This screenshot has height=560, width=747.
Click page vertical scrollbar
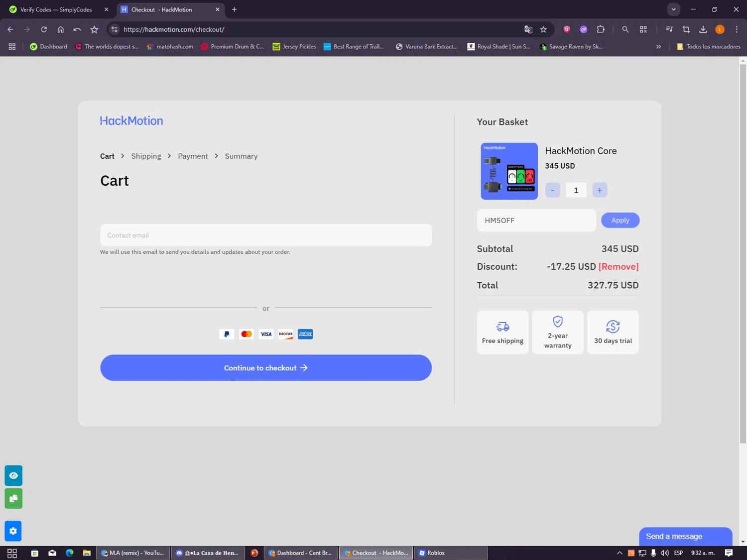pos(743,254)
